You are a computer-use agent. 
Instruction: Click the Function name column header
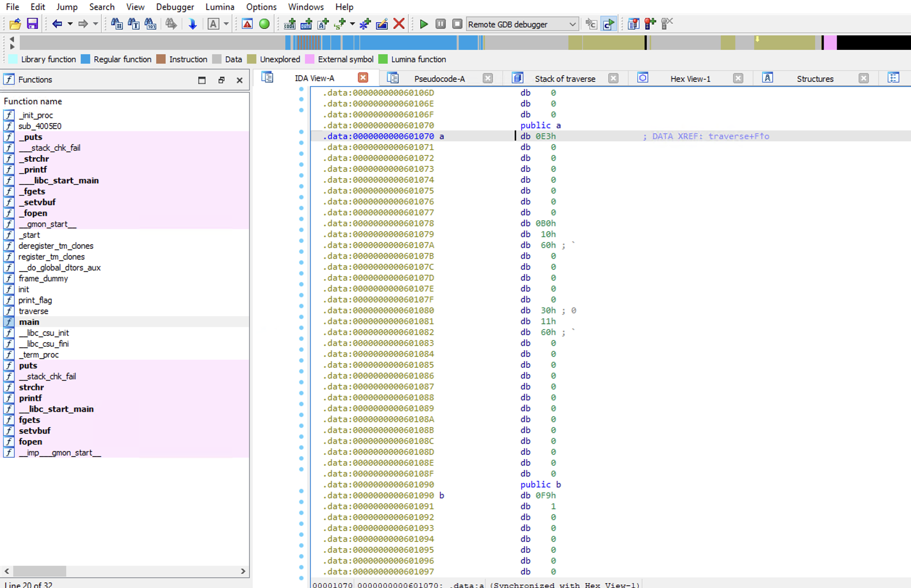coord(33,101)
